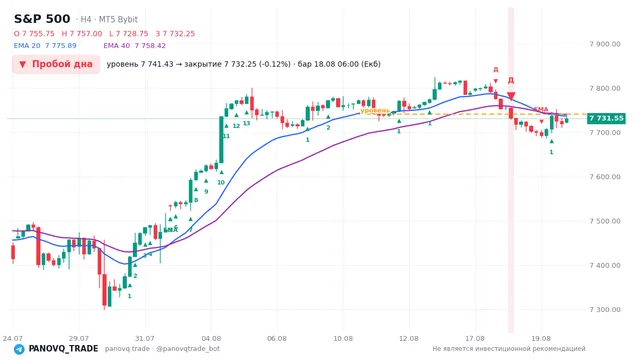This screenshot has height=360, width=640.
Task: Click the Не является инвестиционной рекомендацией disclaimer
Action: [x=509, y=349]
